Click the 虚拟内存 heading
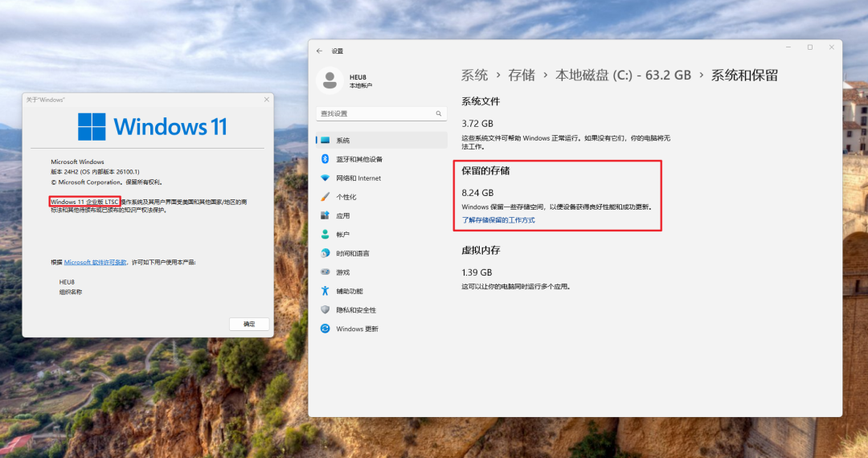This screenshot has width=868, height=458. pos(481,250)
